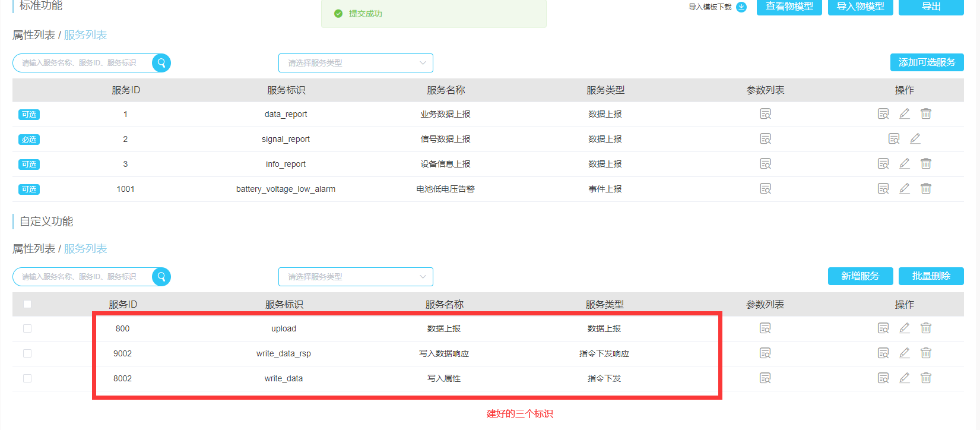Click the service ID 1001 cell

click(125, 189)
